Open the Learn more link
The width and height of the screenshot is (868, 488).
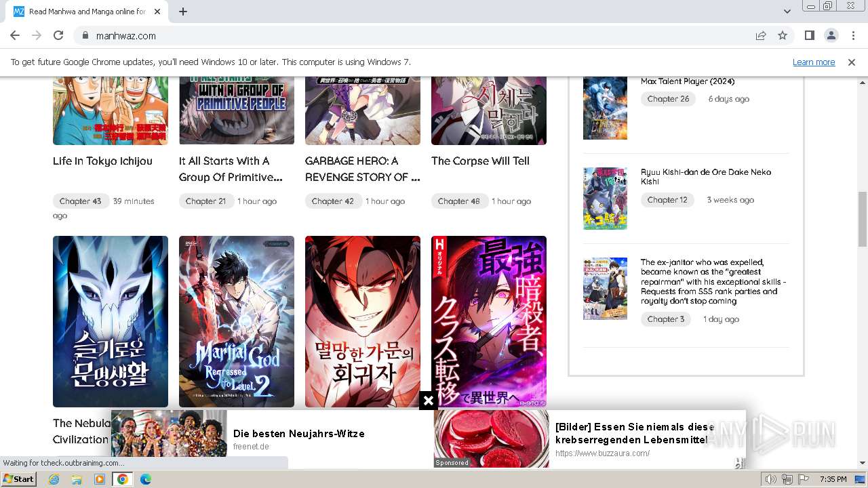[814, 62]
